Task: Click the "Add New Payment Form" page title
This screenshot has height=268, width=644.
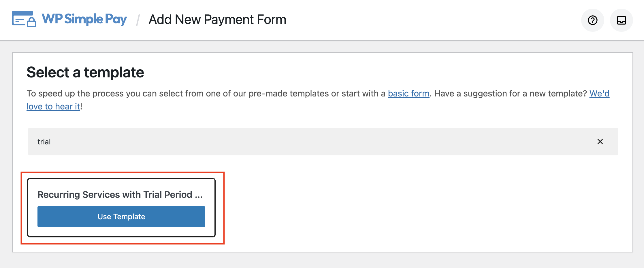Action: coord(217,20)
